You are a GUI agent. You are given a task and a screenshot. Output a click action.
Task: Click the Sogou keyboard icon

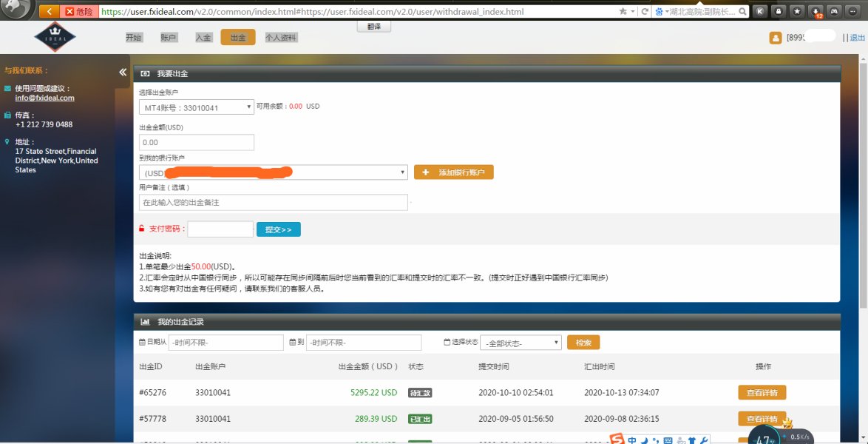pyautogui.click(x=668, y=441)
